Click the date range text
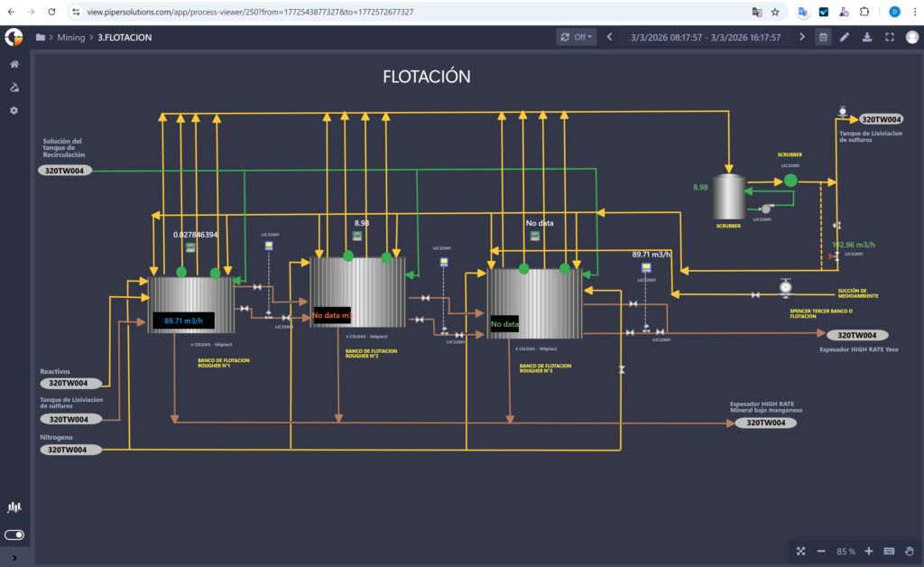Image resolution: width=924 pixels, height=567 pixels. (x=706, y=37)
